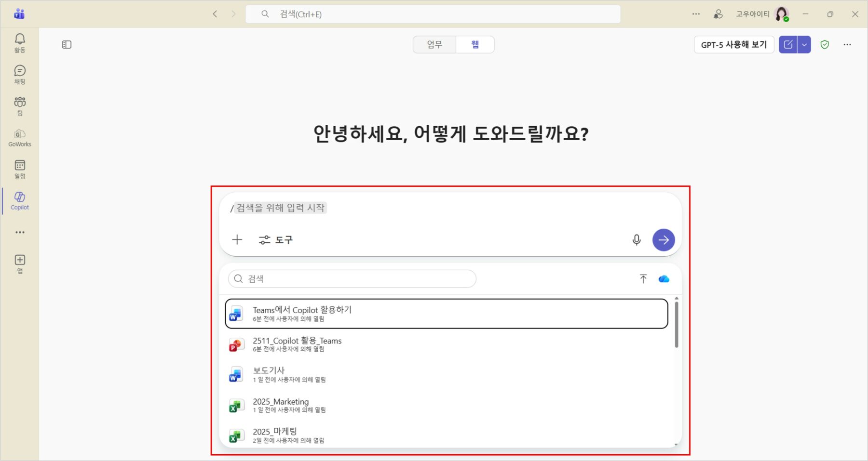Click the microphone voice input icon
This screenshot has width=868, height=461.
click(x=637, y=240)
